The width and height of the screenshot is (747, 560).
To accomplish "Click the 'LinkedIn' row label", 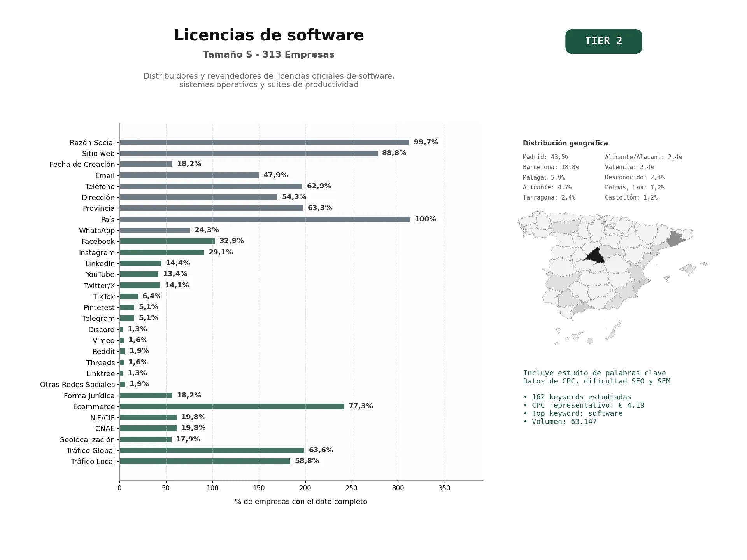I will pyautogui.click(x=100, y=264).
